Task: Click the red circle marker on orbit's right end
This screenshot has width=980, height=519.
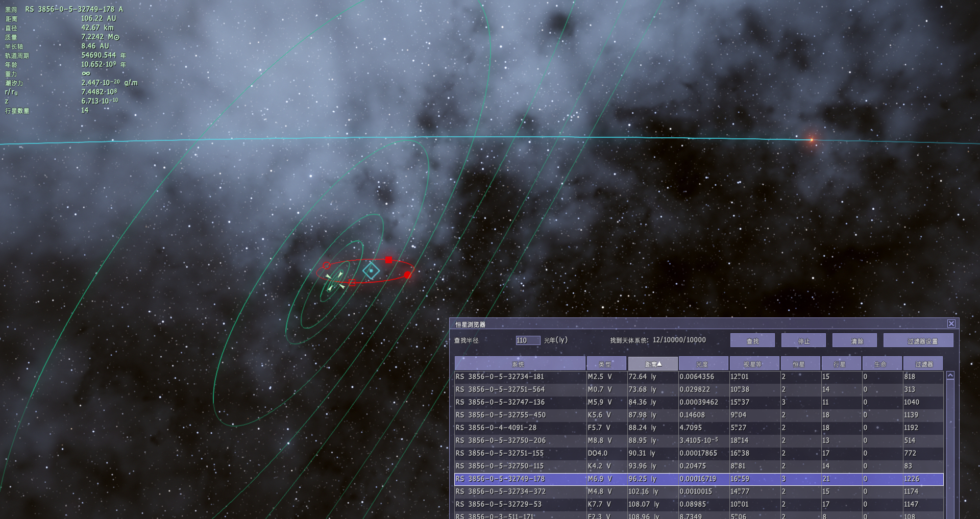Action: coord(407,275)
